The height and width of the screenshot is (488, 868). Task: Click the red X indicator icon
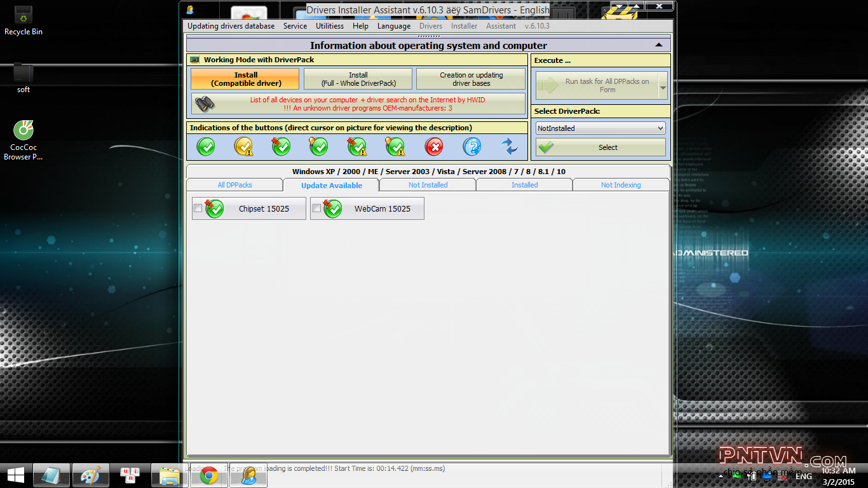tap(434, 147)
